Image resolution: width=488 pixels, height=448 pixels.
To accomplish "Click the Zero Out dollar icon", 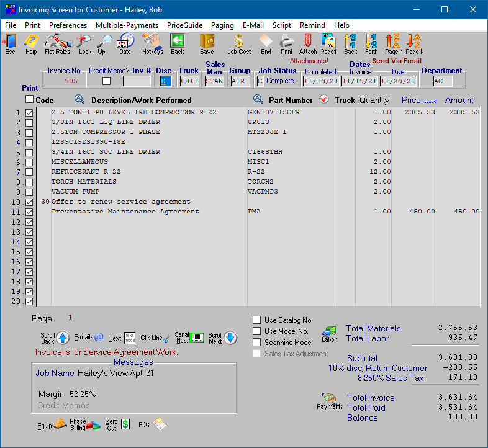I will point(125,424).
